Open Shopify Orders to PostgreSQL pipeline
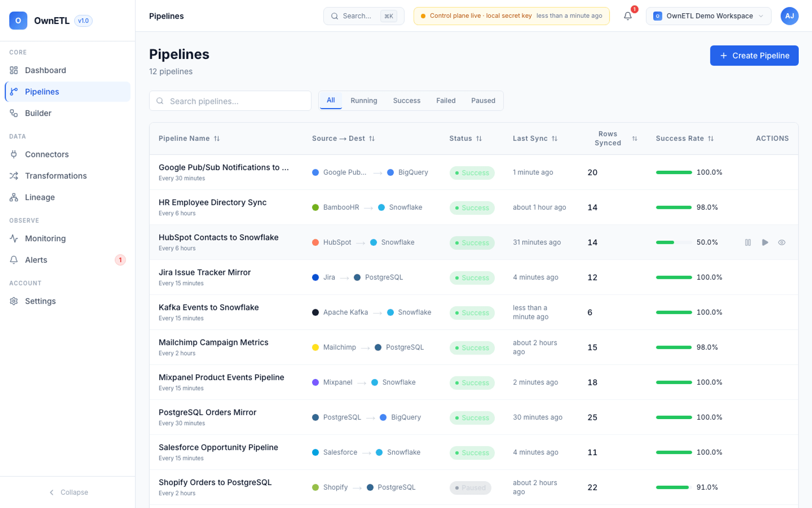The image size is (812, 508). pyautogui.click(x=215, y=483)
